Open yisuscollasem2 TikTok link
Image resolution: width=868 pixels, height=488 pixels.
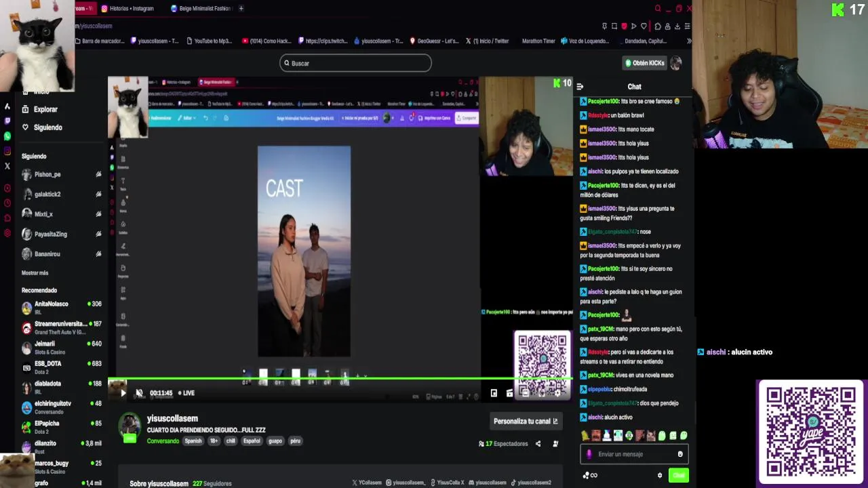tap(531, 483)
